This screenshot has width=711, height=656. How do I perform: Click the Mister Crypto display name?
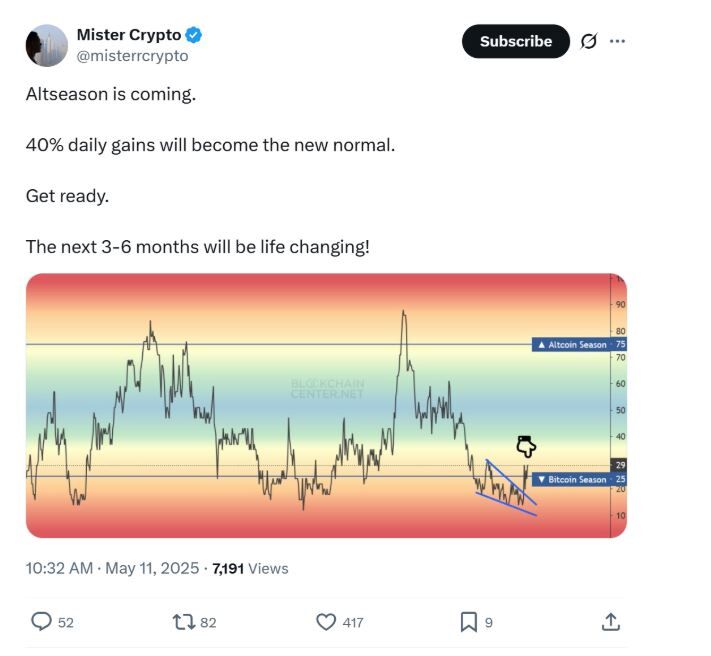click(x=129, y=35)
